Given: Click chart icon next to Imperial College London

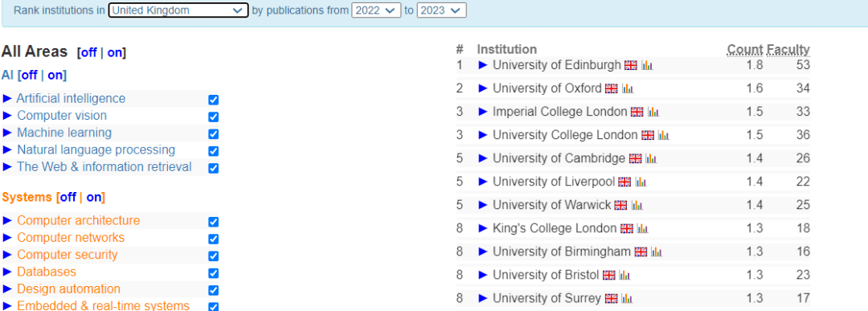Looking at the screenshot, I should click(653, 112).
